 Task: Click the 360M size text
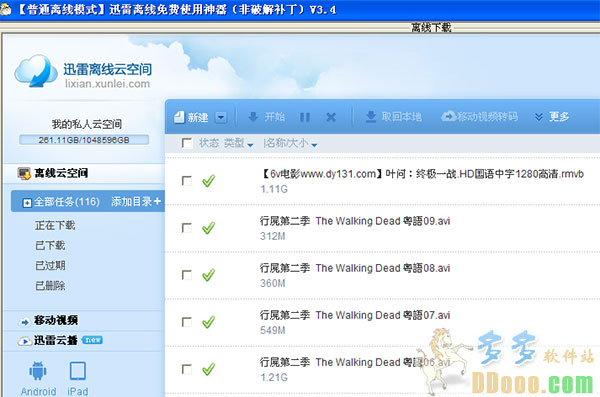click(273, 283)
